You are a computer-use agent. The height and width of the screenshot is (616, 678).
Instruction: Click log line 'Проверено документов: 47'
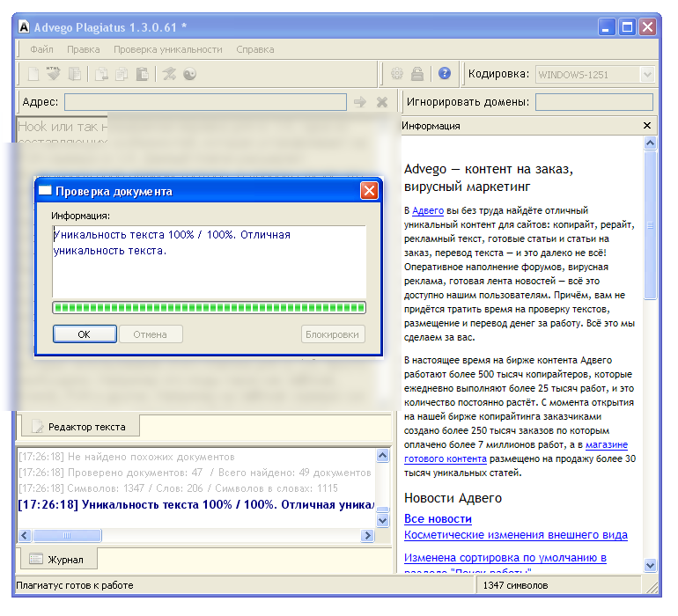pos(195,473)
